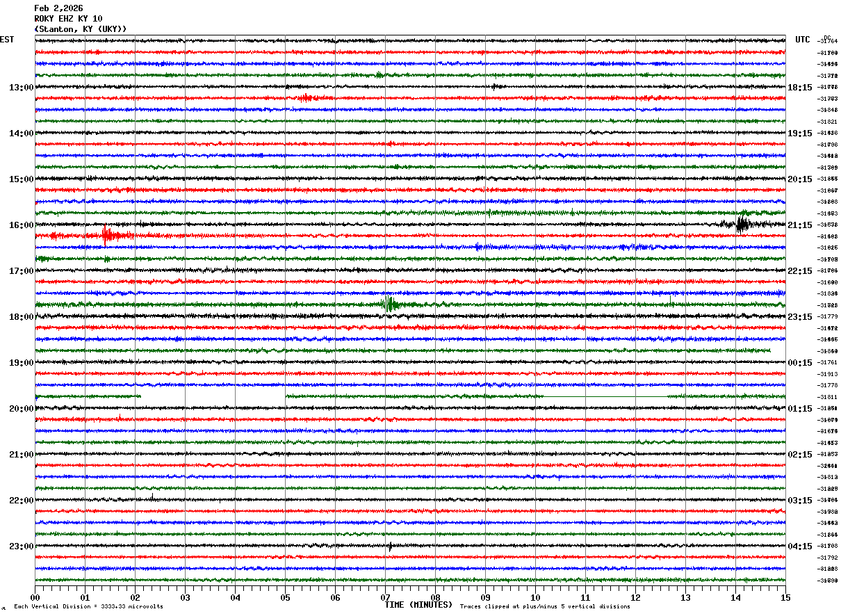Click the 'DC' offset column header
841x616 pixels.
tap(827, 38)
